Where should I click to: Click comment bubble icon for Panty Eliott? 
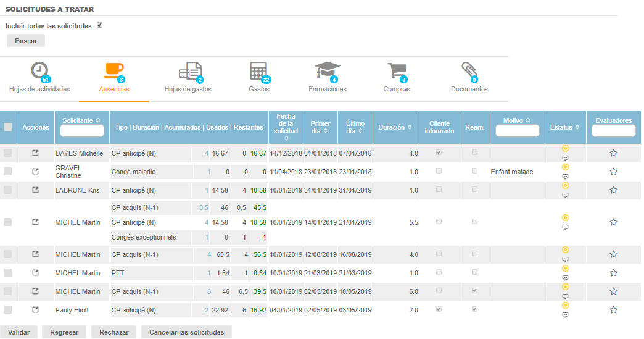(565, 315)
